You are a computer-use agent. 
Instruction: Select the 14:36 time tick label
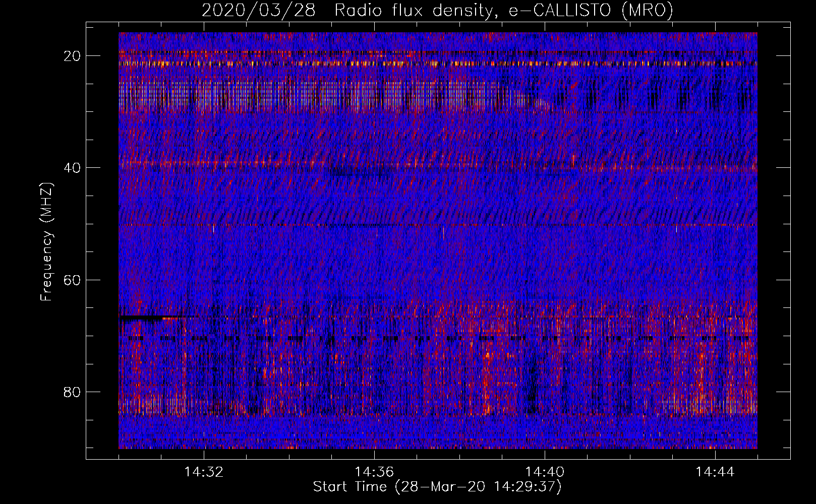[x=374, y=472]
